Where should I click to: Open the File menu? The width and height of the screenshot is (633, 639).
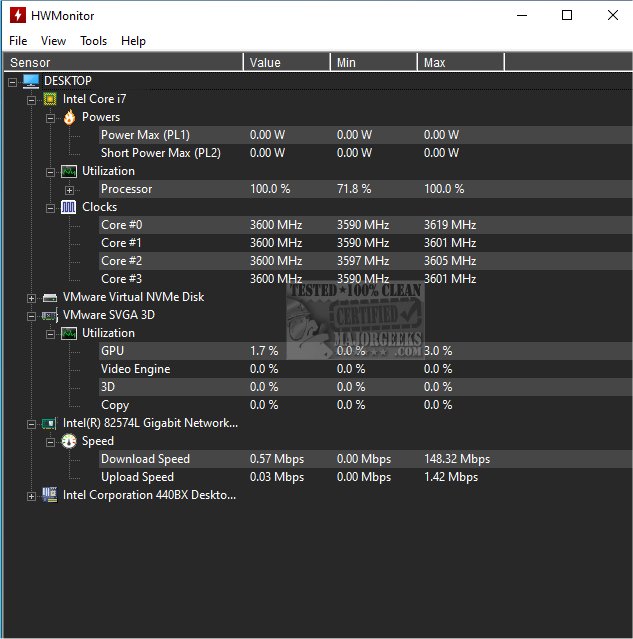point(18,41)
